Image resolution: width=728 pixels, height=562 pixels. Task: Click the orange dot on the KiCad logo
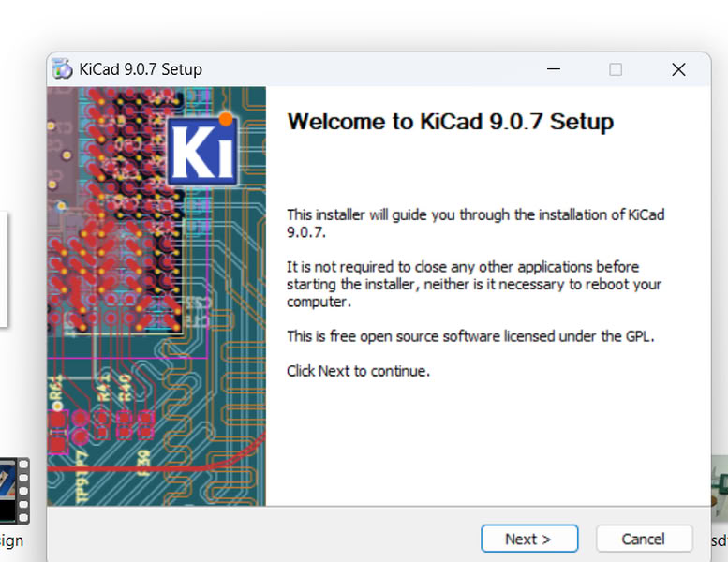click(226, 119)
